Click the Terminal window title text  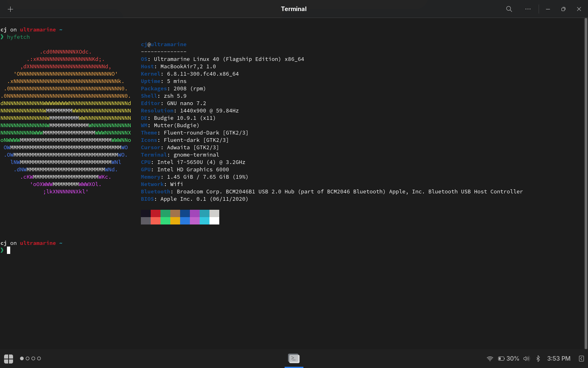coord(294,9)
